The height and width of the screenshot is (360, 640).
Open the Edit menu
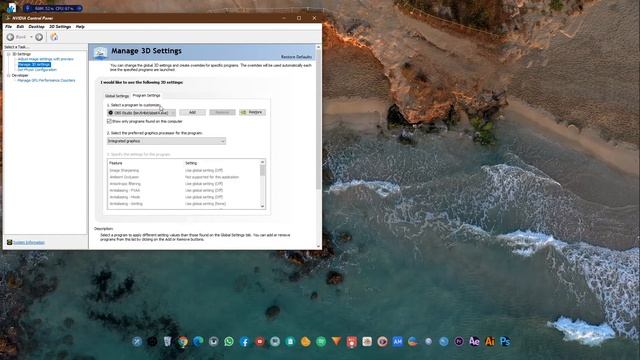(x=20, y=27)
